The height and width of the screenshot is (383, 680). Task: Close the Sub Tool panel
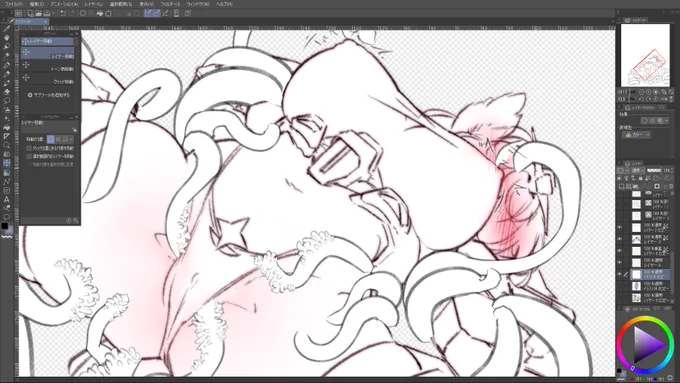click(x=77, y=34)
